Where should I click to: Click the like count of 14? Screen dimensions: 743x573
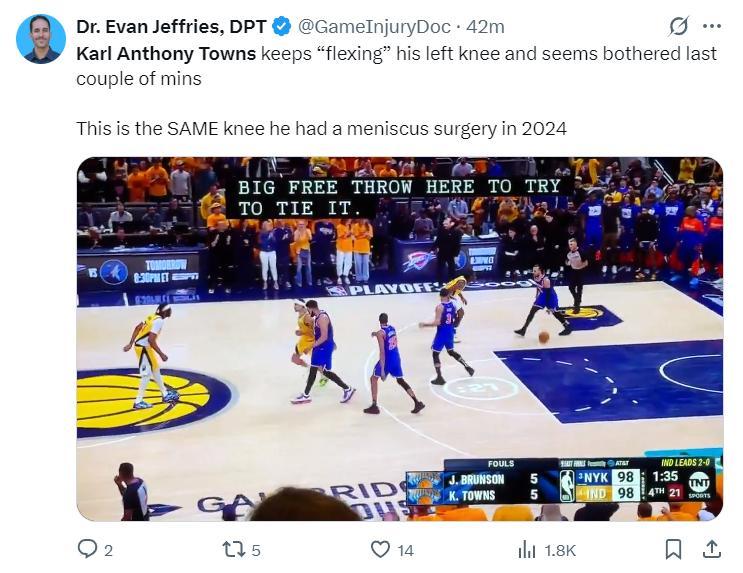pos(405,550)
